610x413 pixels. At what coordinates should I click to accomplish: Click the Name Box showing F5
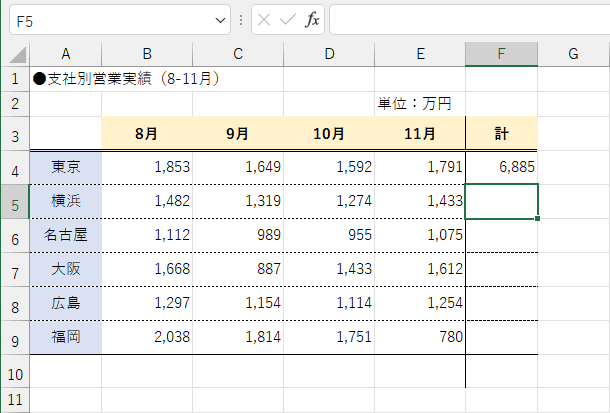(x=120, y=20)
